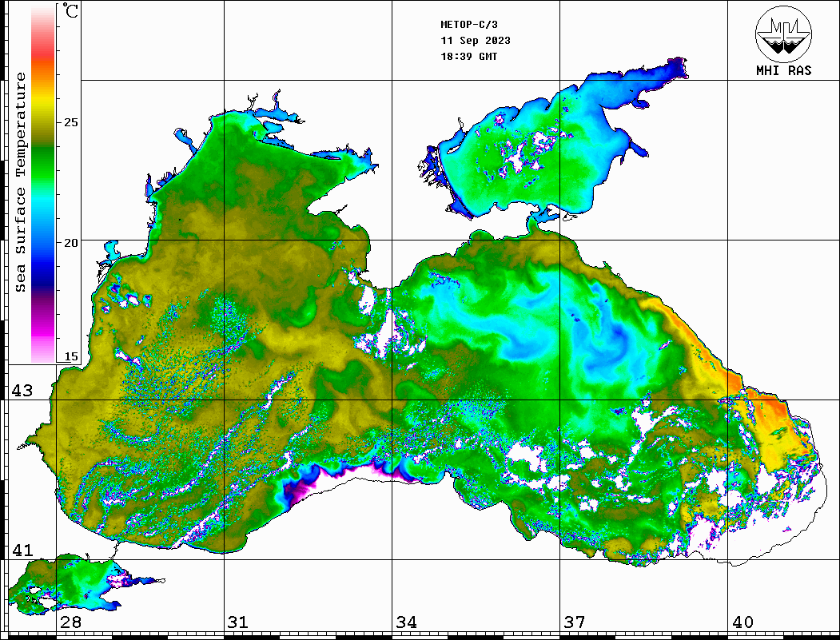The image size is (840, 640).
Task: Click the date '11 Sep 2023'
Action: [476, 41]
